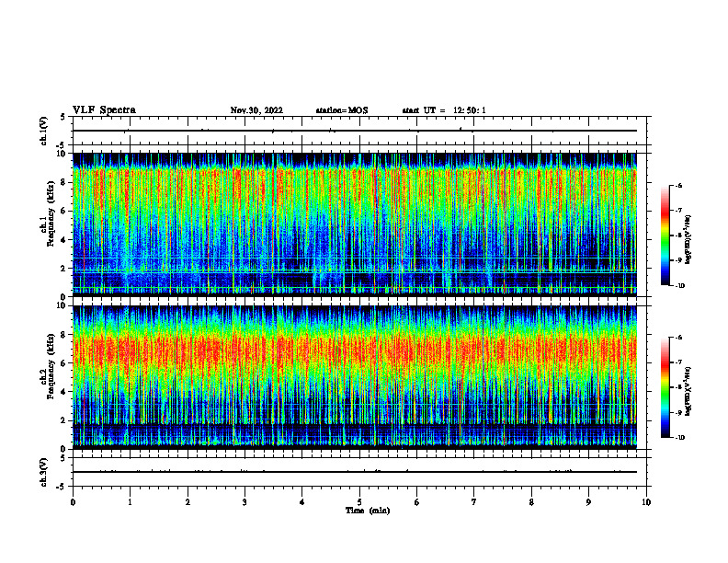The image size is (728, 563).
Task: Click the "8" kHz tick on ch.2 frequency axis
Action: (x=63, y=335)
